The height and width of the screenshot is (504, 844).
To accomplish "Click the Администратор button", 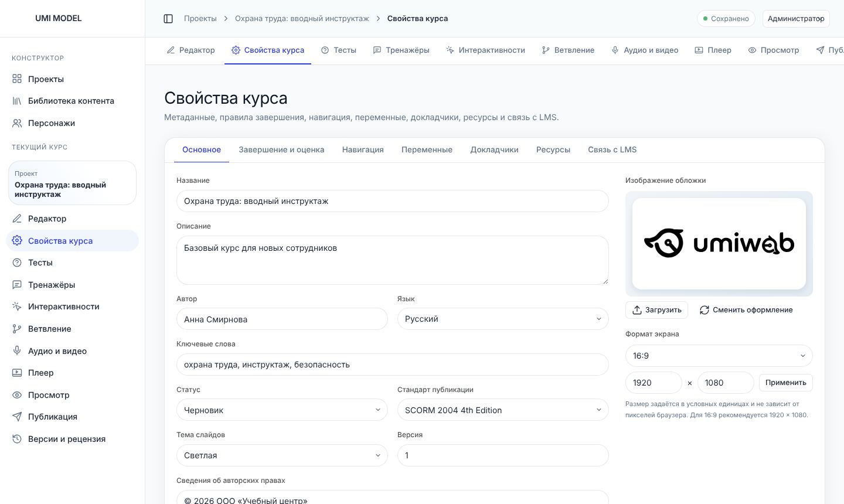I will [x=796, y=19].
